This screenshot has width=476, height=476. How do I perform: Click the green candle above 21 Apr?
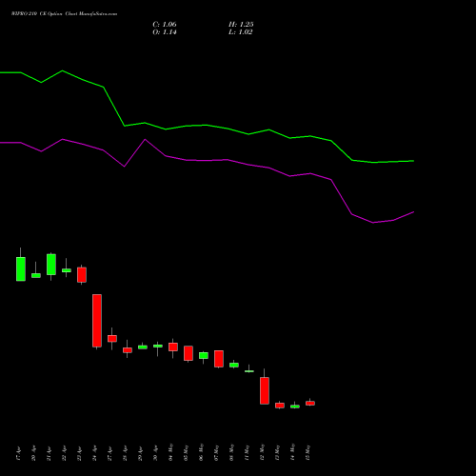click(51, 265)
